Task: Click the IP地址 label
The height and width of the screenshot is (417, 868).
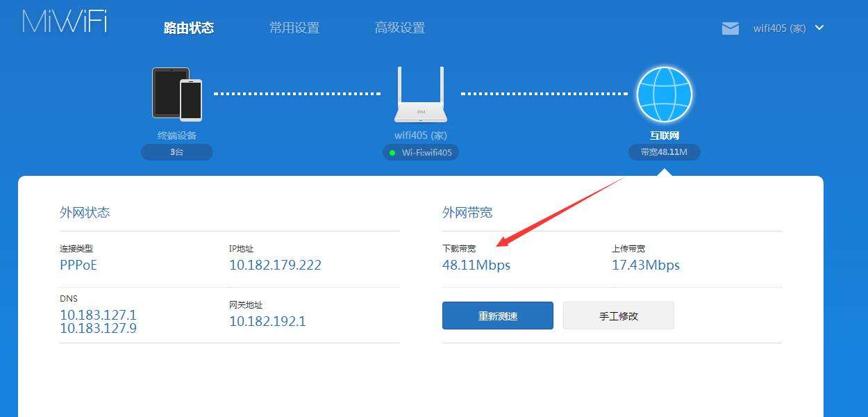Action: [242, 249]
